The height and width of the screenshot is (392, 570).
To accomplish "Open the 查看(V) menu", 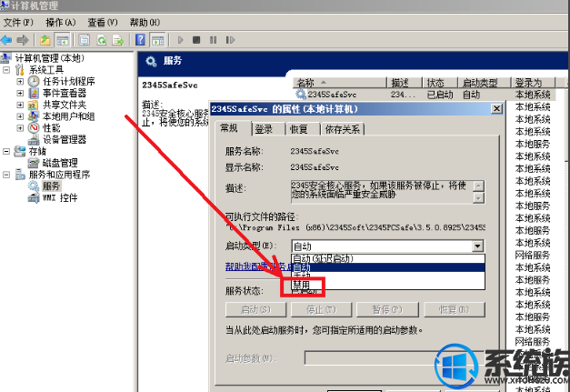I will [103, 23].
